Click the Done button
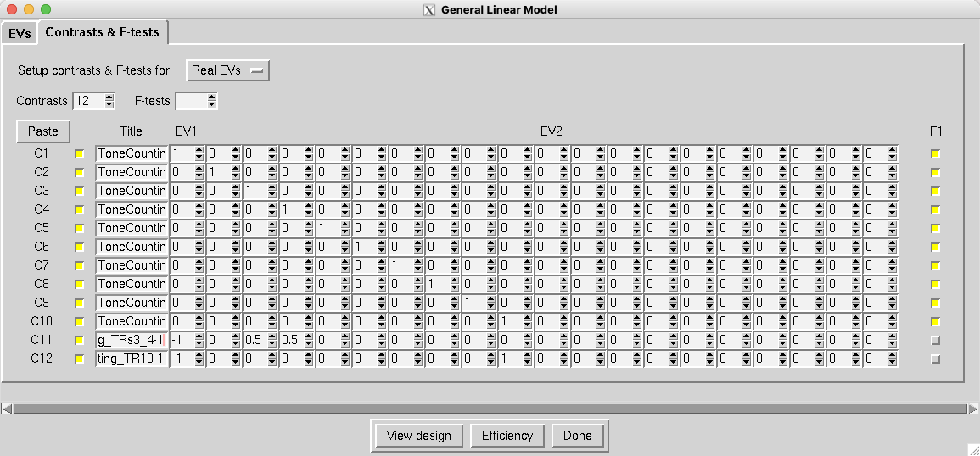The image size is (980, 456). (577, 436)
